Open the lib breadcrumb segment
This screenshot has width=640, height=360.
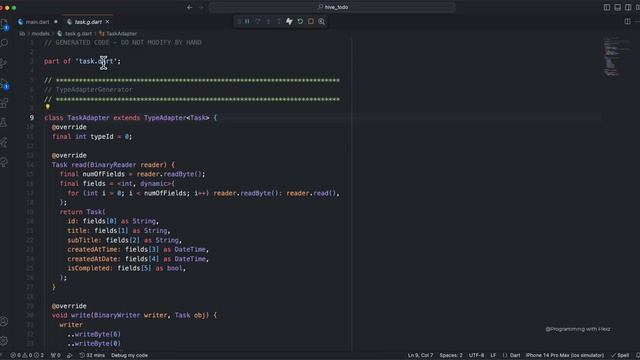coord(22,34)
